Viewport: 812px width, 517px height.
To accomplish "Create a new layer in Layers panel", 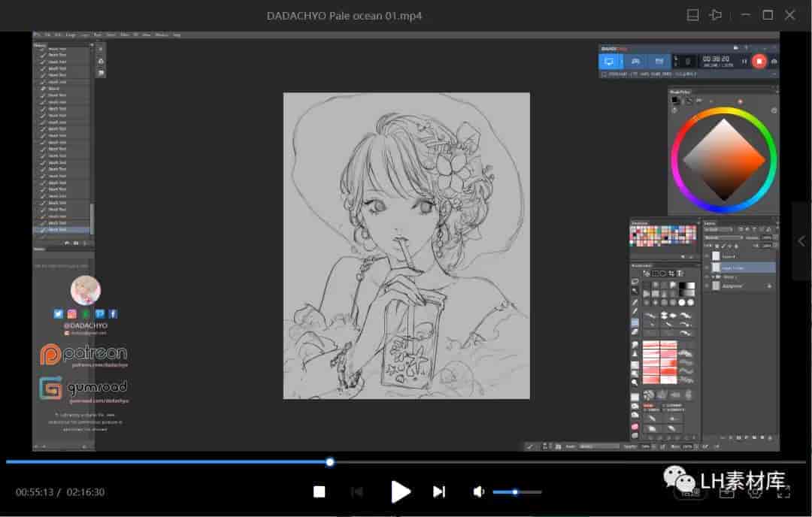I will coord(762,438).
